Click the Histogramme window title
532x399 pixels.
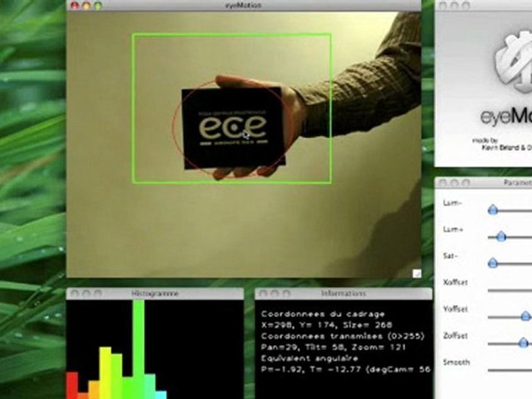[x=155, y=294]
